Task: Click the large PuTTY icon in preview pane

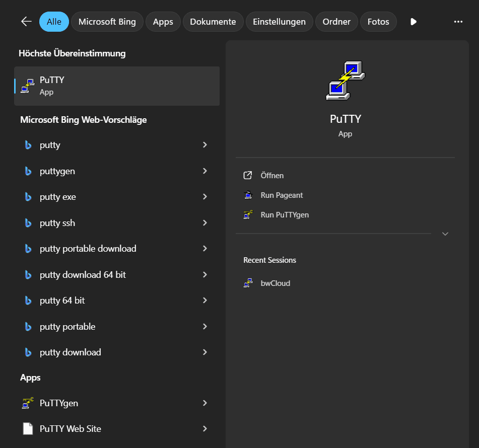Action: (346, 81)
